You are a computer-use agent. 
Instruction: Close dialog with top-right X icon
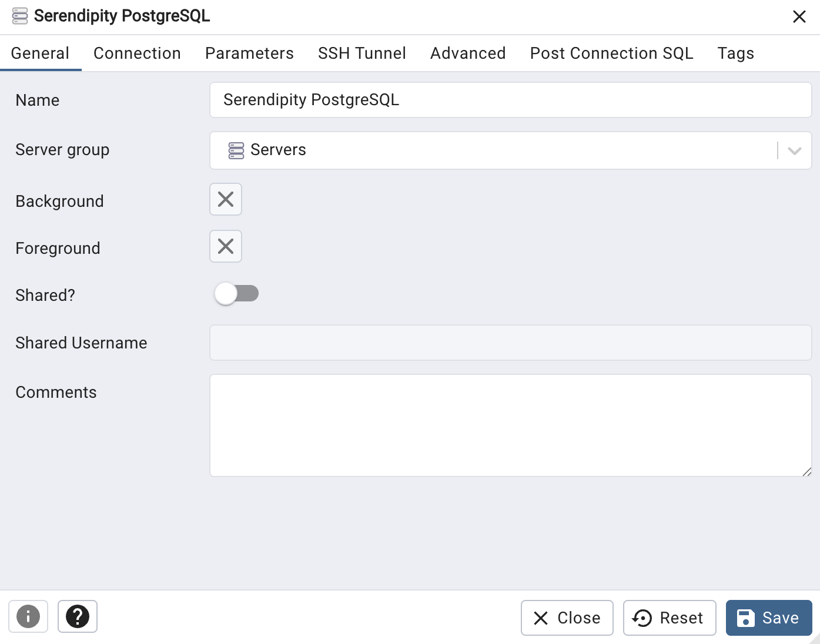point(799,16)
